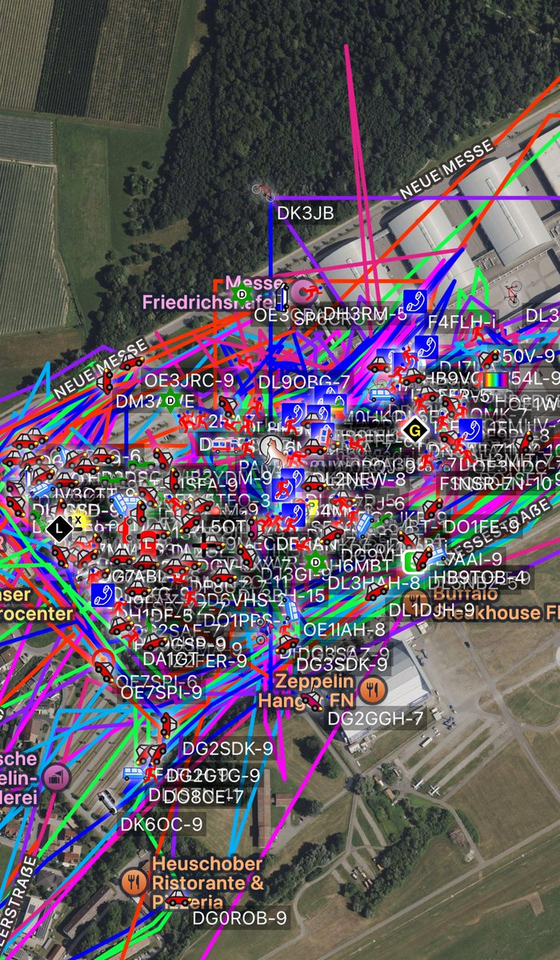Viewport: 560px width, 960px height.
Task: Select the HB9TOB-4 station label
Action: pyautogui.click(x=478, y=576)
